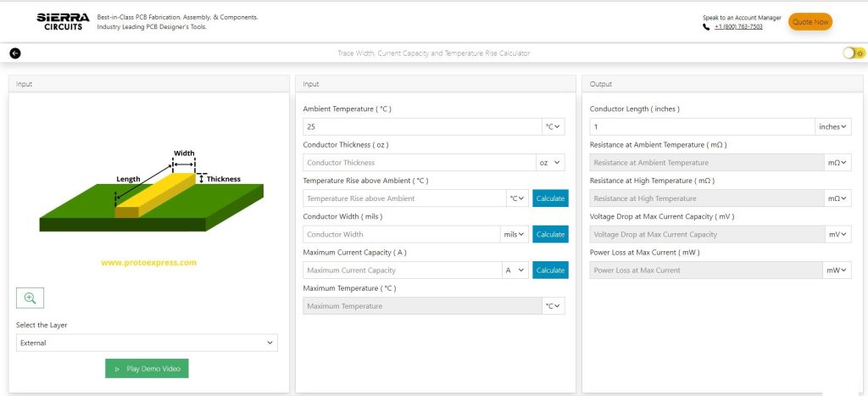Open the Maximum Temperature °C unit dropdown
868x396 pixels.
(x=553, y=306)
